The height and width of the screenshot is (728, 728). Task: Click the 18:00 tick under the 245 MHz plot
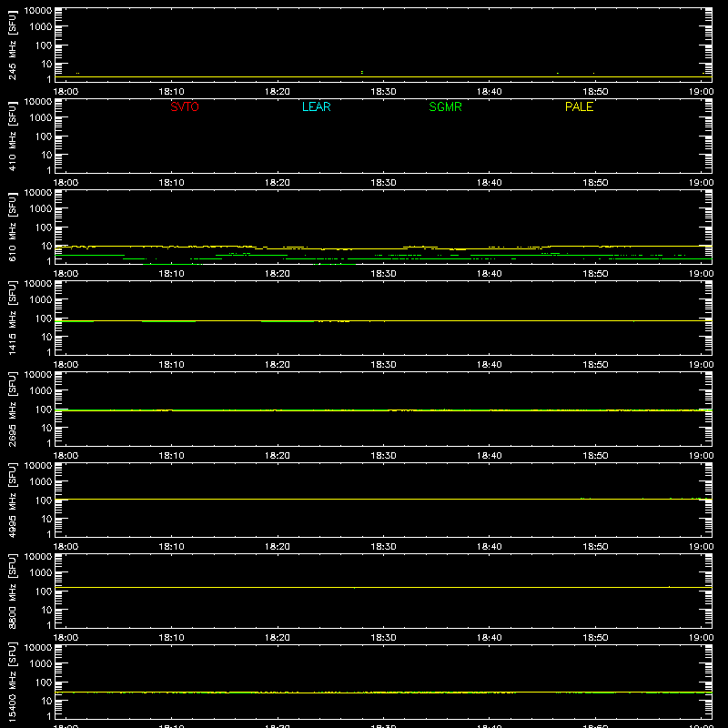pyautogui.click(x=66, y=92)
